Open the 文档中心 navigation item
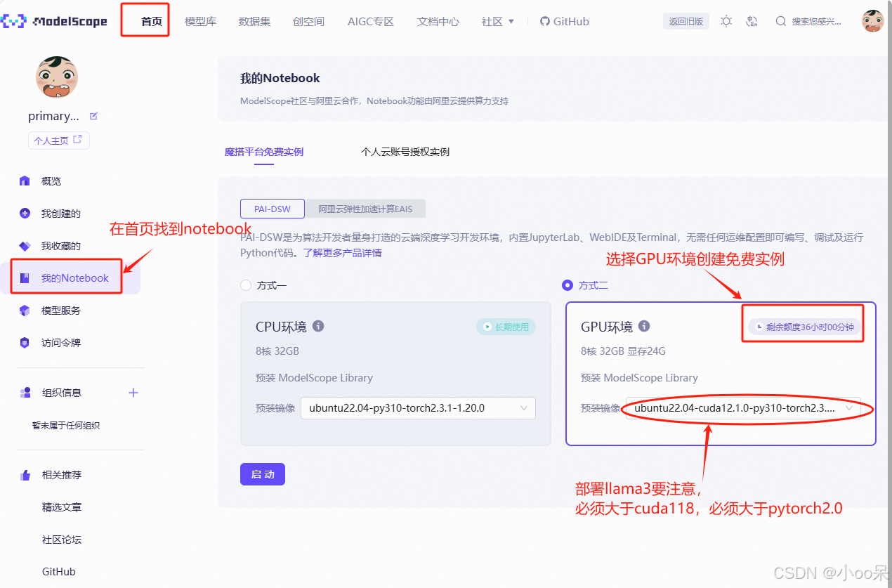This screenshot has width=892, height=588. pos(438,21)
